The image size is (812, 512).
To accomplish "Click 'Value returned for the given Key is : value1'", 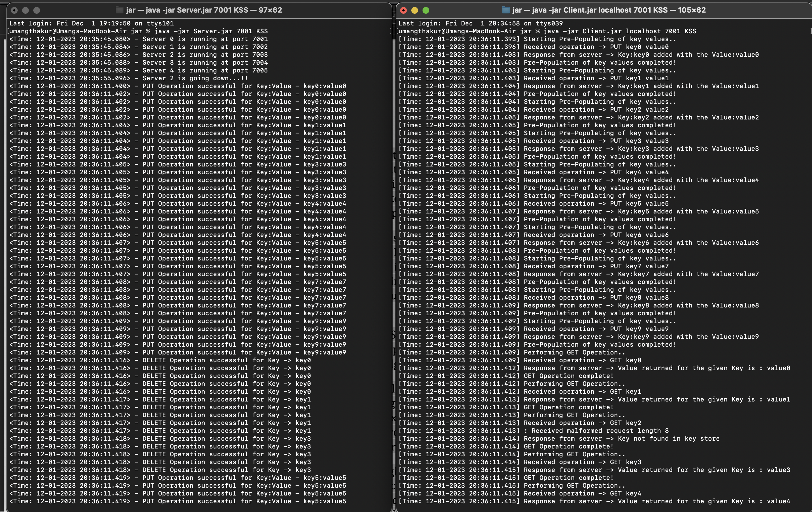I will click(594, 399).
